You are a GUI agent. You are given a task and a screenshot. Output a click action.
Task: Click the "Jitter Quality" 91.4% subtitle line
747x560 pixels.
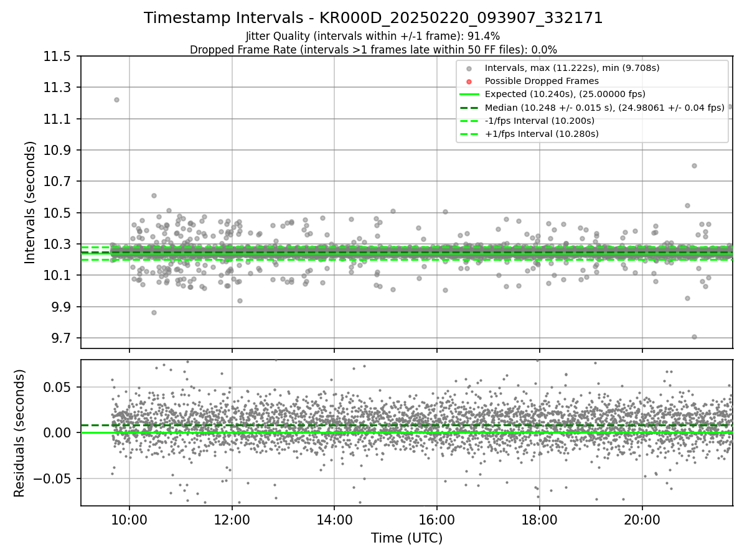374,36
